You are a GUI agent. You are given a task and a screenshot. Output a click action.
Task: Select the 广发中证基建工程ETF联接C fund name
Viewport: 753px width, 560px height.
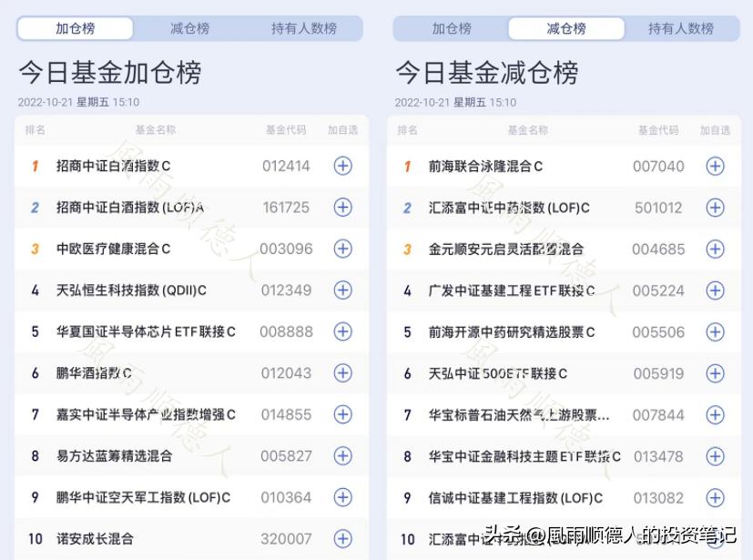[512, 290]
